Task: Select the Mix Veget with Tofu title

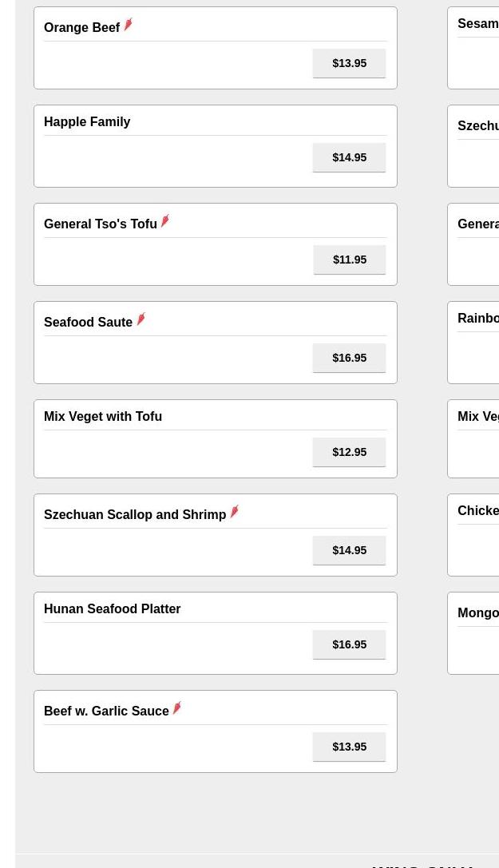Action: pyautogui.click(x=103, y=416)
